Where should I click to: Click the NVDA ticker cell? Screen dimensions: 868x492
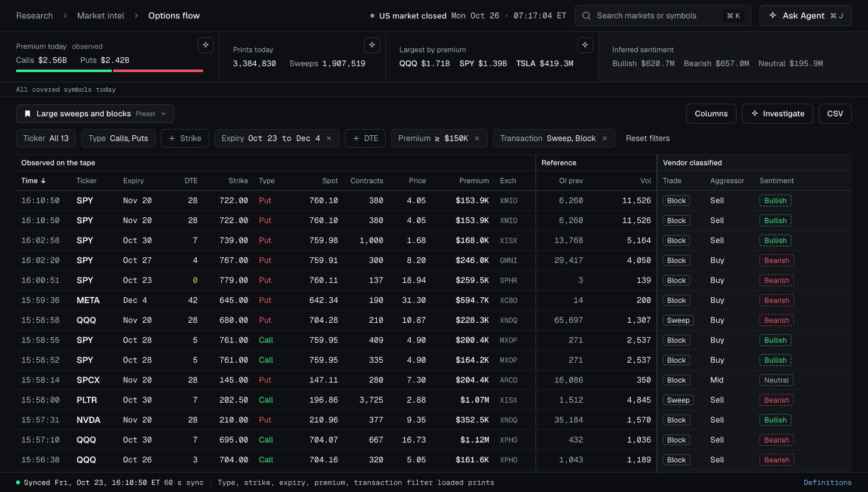(89, 420)
